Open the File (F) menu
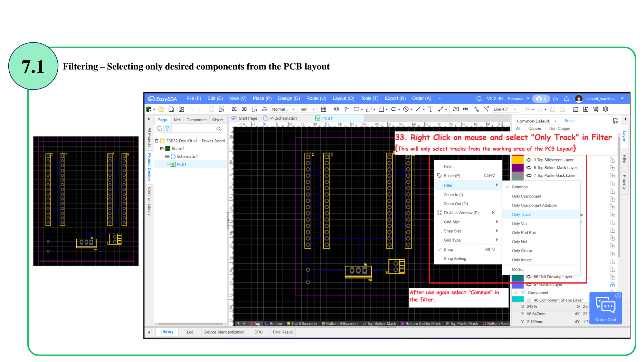 [194, 98]
